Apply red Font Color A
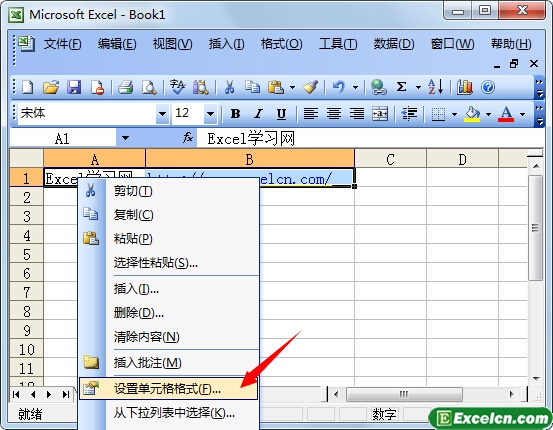 tap(506, 114)
